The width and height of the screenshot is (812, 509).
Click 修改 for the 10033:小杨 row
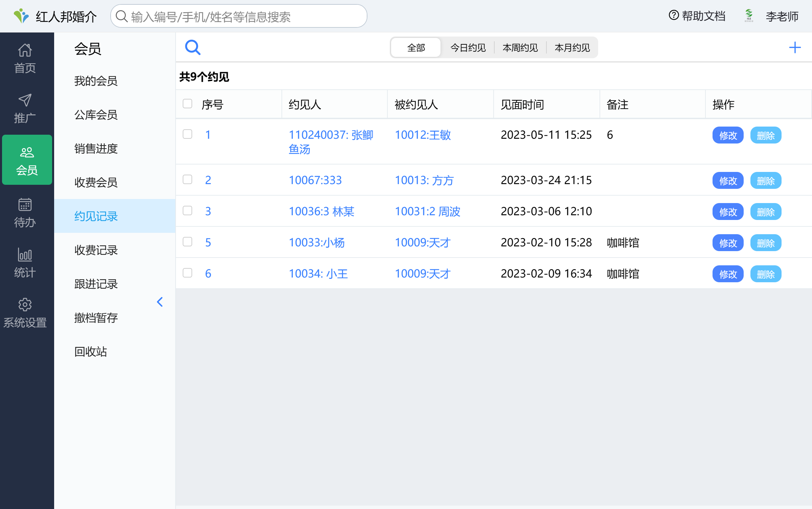pos(728,243)
